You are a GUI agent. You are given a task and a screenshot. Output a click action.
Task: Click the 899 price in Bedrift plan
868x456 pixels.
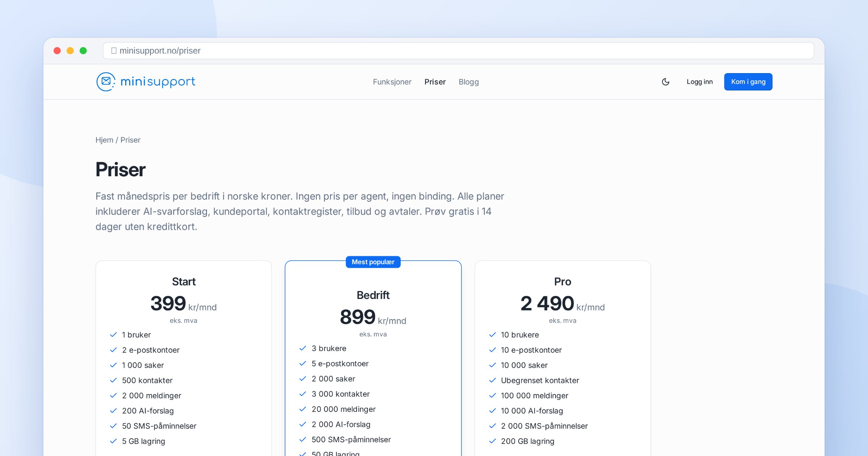[358, 317]
